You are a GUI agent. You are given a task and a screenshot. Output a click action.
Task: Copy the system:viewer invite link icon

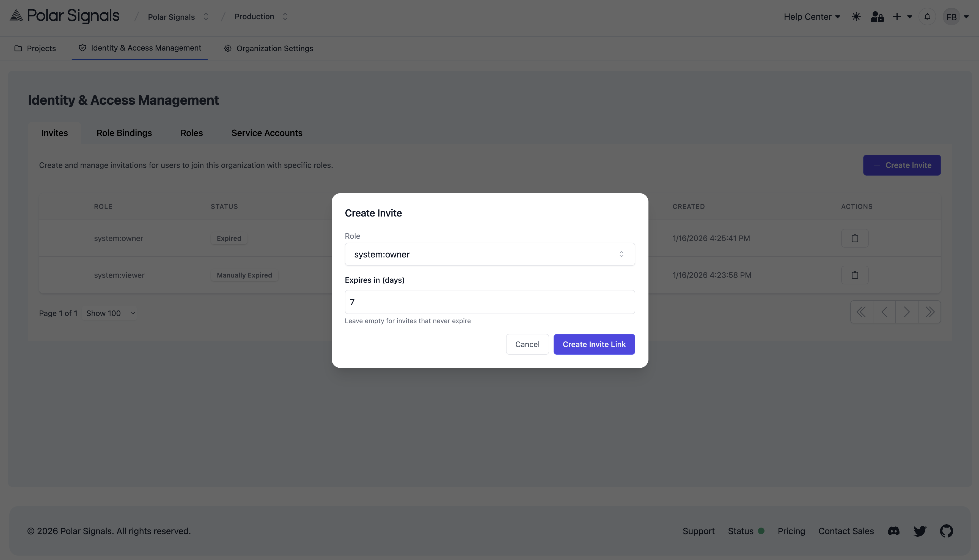pyautogui.click(x=855, y=275)
